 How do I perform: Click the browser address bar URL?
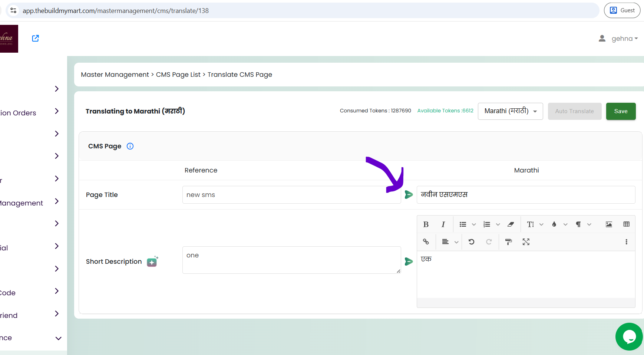(x=116, y=11)
